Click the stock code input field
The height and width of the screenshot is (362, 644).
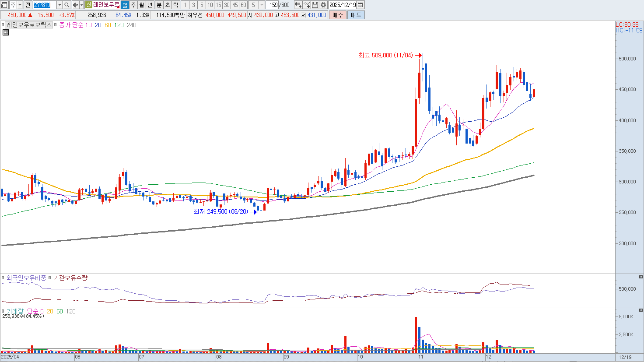click(x=45, y=5)
